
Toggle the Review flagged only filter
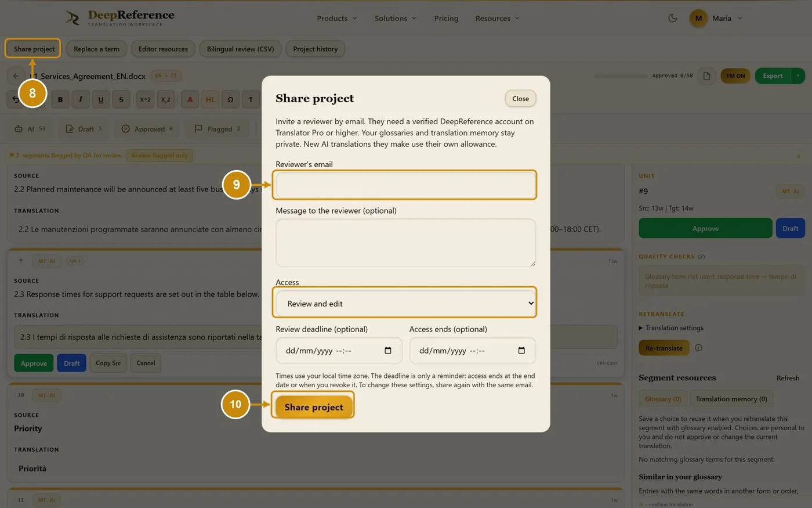(x=159, y=155)
